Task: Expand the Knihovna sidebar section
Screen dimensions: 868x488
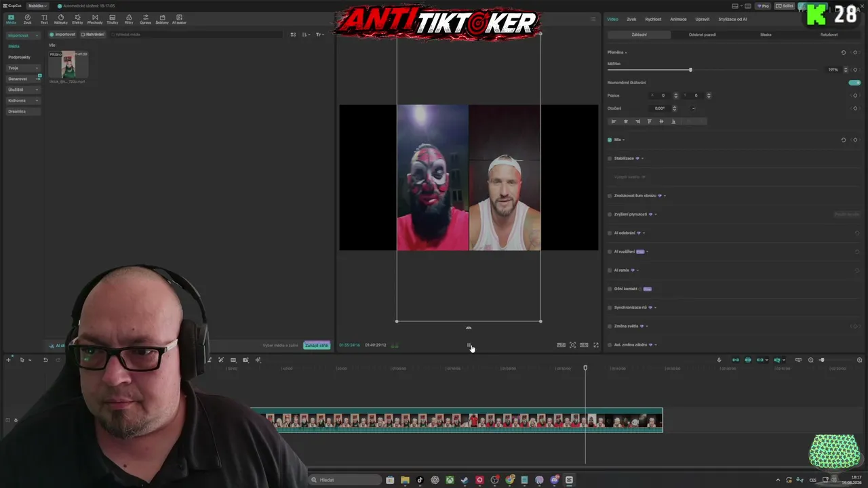Action: [x=23, y=100]
